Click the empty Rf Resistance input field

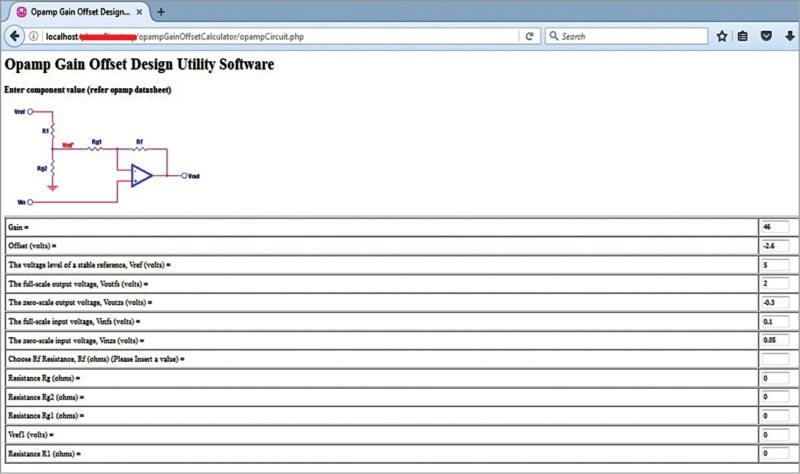pos(775,358)
